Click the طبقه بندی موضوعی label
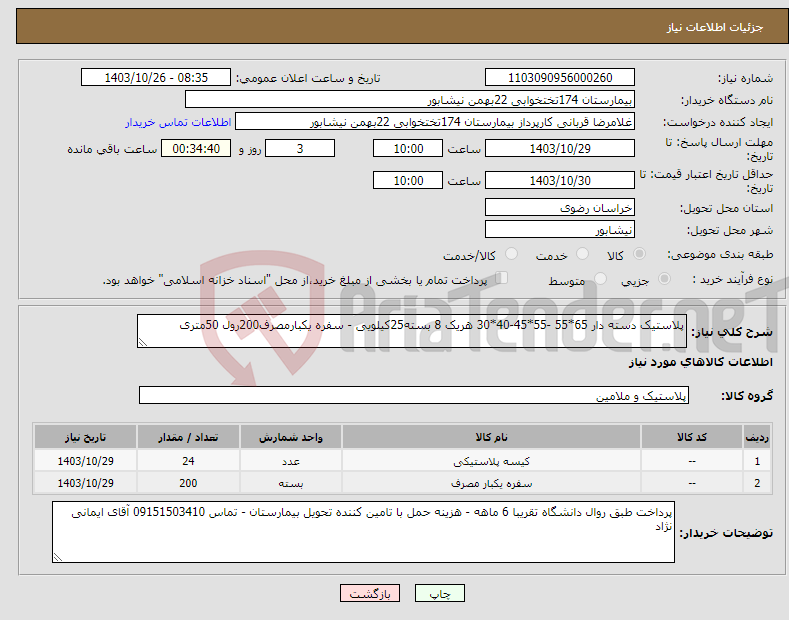 [720, 255]
